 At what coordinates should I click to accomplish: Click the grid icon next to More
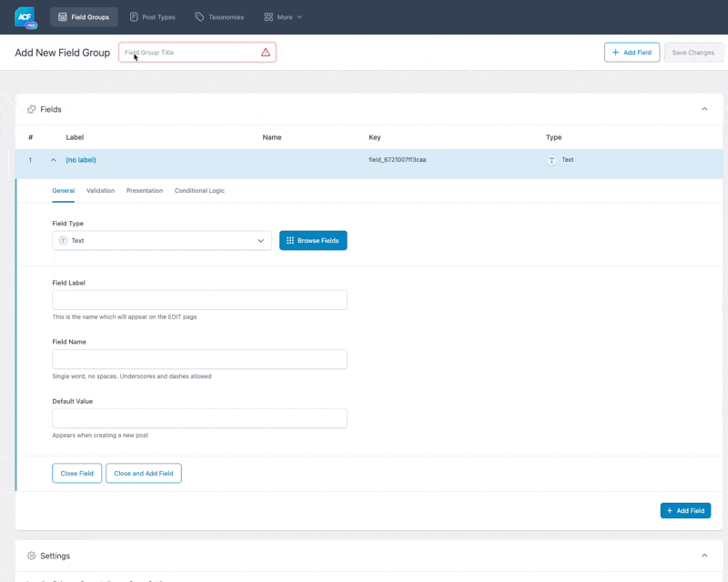(x=268, y=16)
